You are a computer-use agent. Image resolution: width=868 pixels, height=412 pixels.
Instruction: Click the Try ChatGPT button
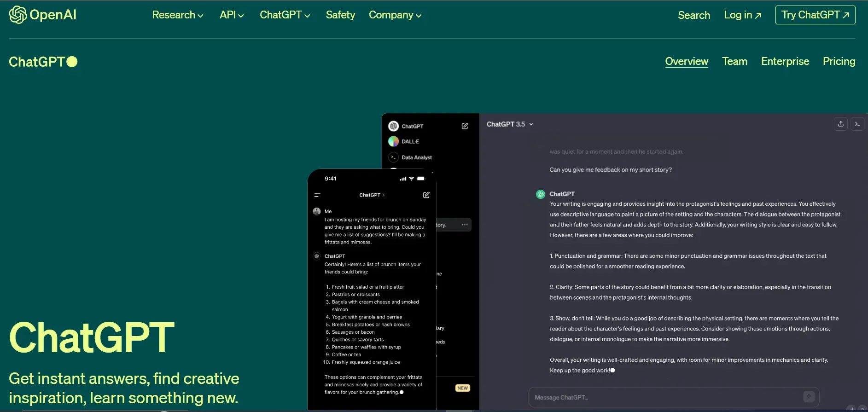click(x=815, y=15)
